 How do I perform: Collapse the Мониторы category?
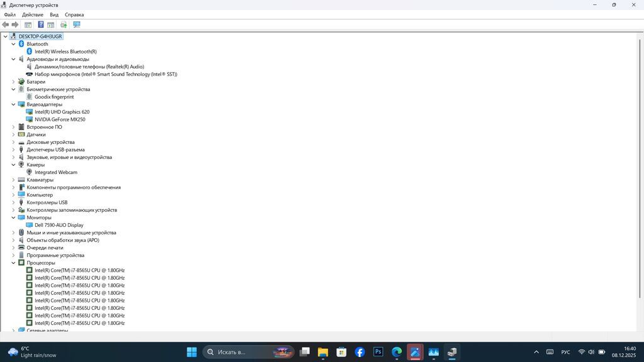point(13,217)
